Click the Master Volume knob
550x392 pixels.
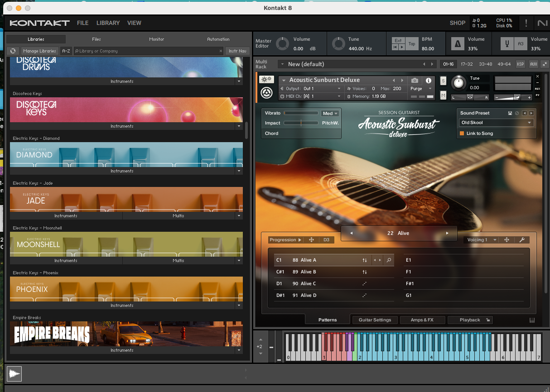pyautogui.click(x=283, y=44)
